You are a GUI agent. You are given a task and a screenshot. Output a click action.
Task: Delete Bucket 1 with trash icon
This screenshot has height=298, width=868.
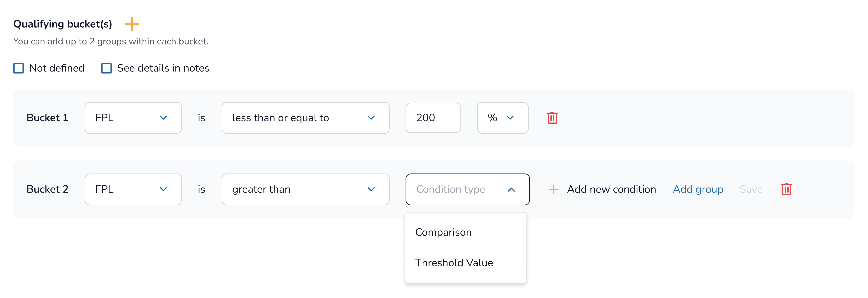tap(552, 118)
